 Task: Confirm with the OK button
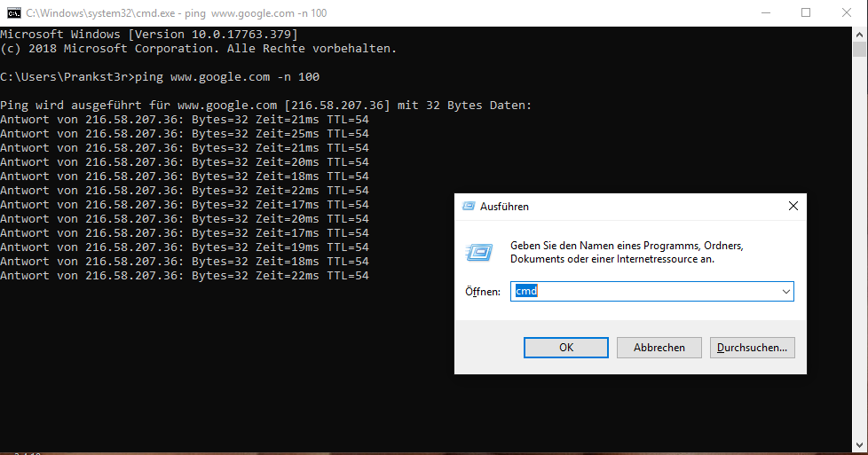pyautogui.click(x=565, y=348)
